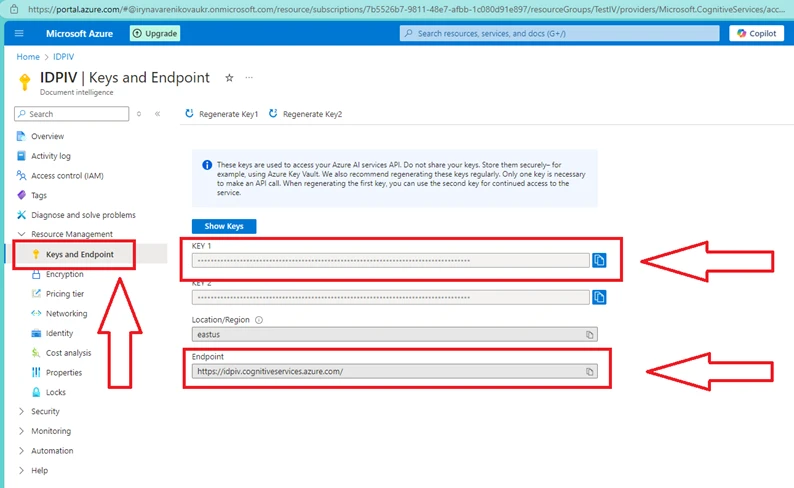Click the Access control people icon
Screen dimensions: 794x488
tap(21, 176)
